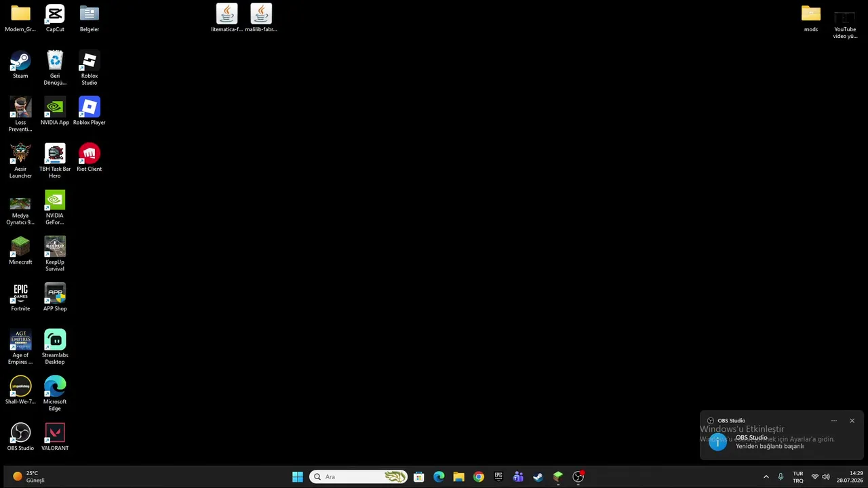Open the OBS Studio notification options menu
The height and width of the screenshot is (488, 868).
coord(834,420)
